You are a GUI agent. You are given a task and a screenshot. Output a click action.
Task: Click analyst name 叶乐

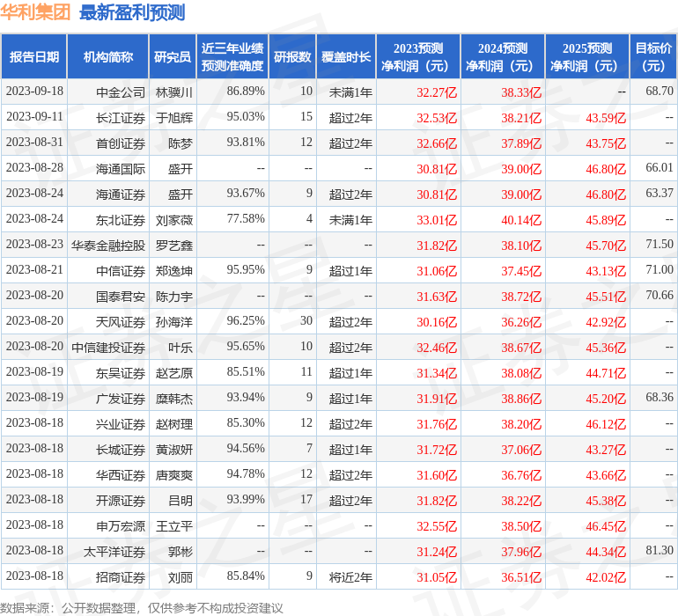click(181, 347)
